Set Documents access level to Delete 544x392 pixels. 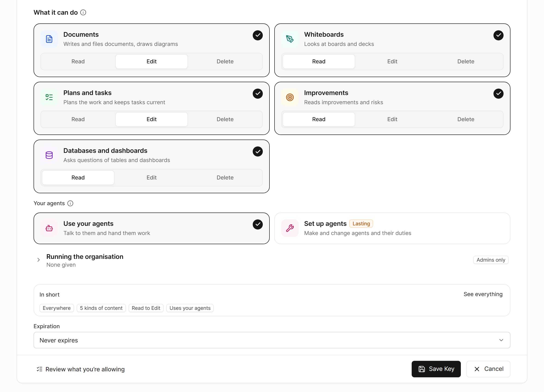pos(225,62)
